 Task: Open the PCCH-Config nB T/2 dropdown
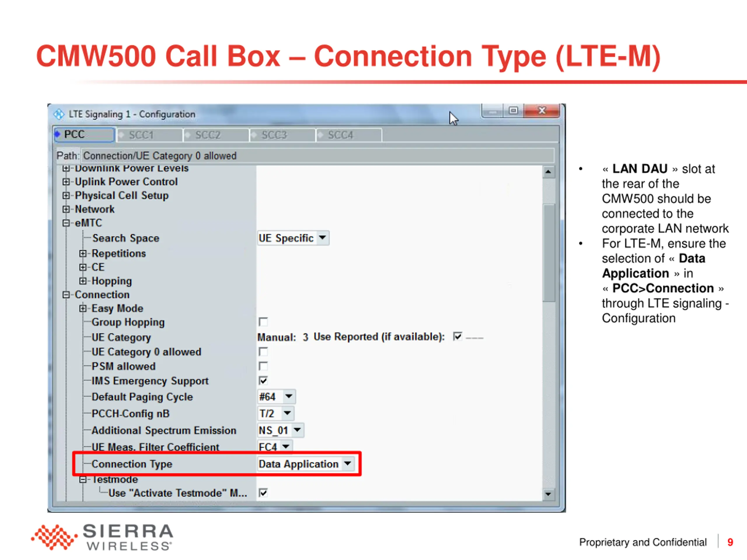click(x=275, y=413)
